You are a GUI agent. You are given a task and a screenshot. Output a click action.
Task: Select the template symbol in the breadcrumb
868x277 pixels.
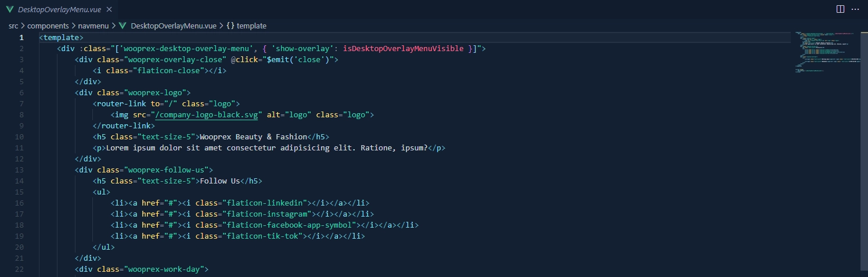pyautogui.click(x=251, y=26)
